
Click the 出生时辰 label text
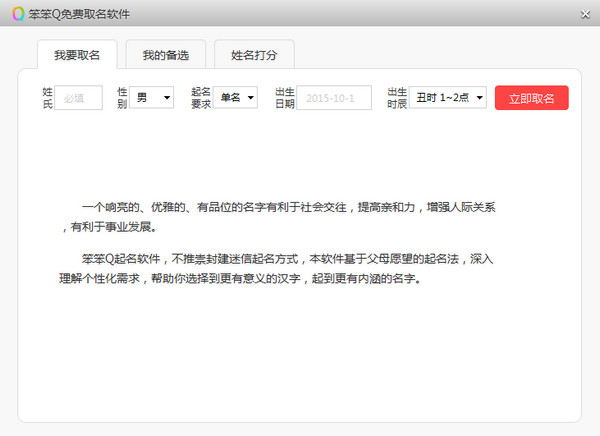click(396, 98)
